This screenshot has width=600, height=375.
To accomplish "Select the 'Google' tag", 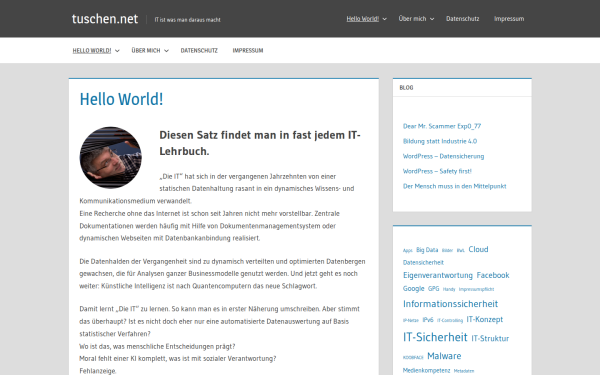I will click(413, 289).
